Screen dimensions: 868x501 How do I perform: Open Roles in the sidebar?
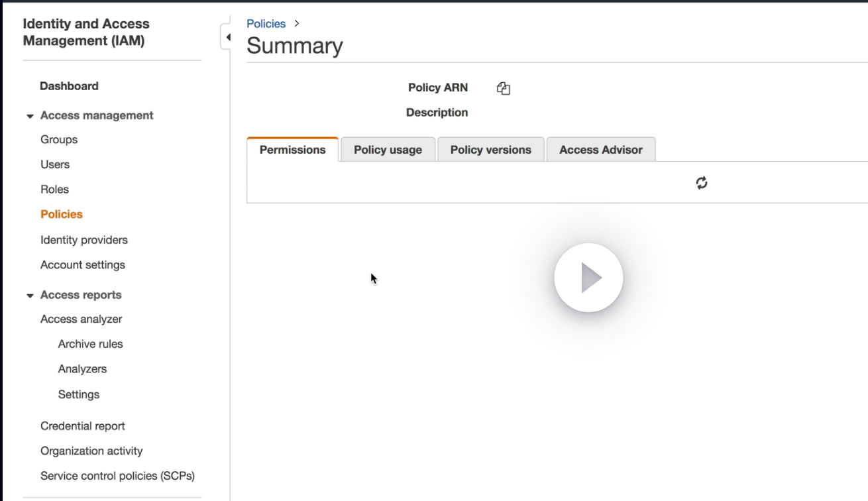click(x=54, y=190)
